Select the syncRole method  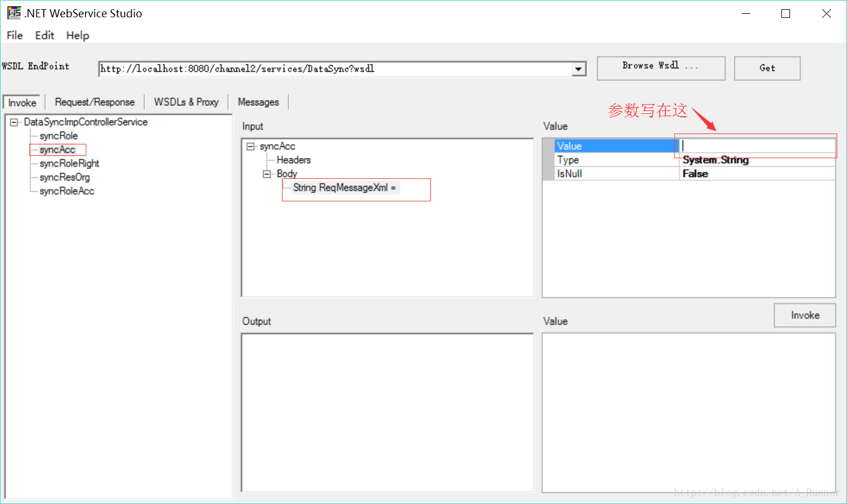[x=59, y=136]
